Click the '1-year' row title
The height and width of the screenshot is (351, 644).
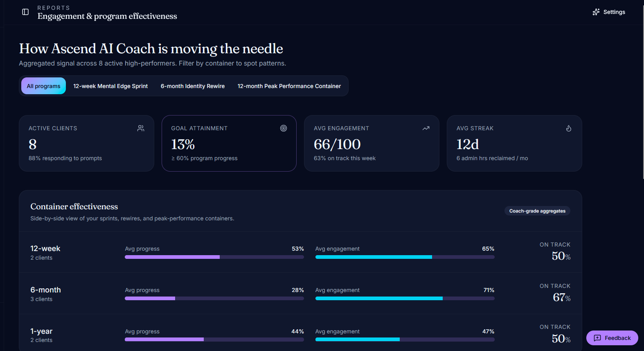pyautogui.click(x=41, y=331)
